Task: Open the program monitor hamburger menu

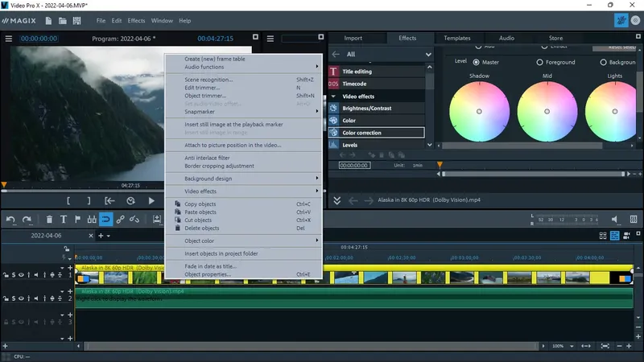Action: (9, 39)
